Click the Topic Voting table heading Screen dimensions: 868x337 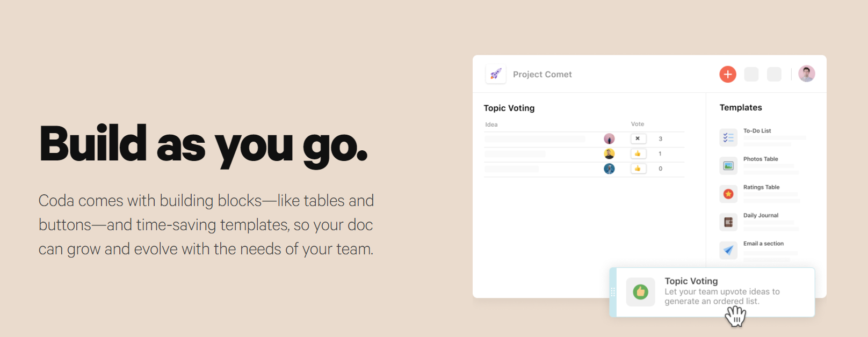(x=509, y=108)
